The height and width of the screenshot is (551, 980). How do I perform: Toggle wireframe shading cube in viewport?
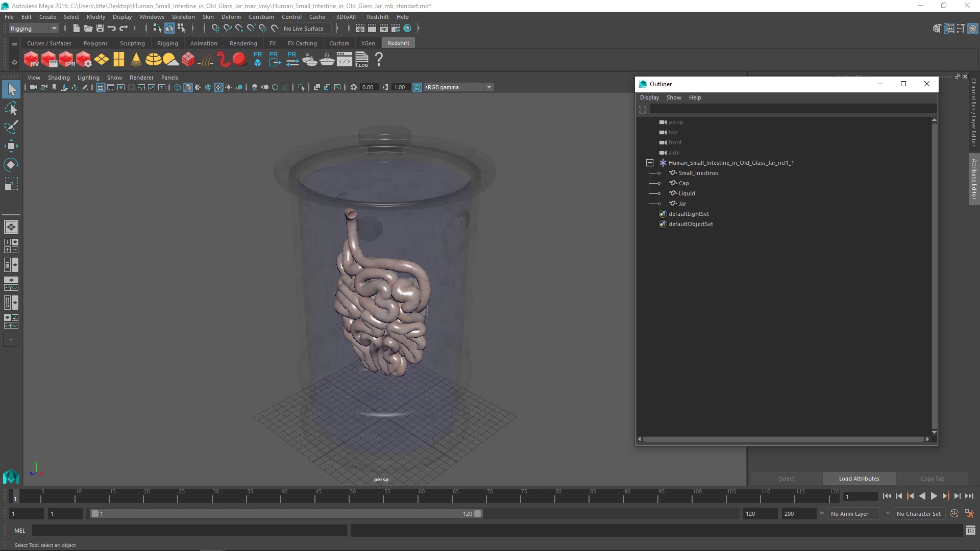177,87
